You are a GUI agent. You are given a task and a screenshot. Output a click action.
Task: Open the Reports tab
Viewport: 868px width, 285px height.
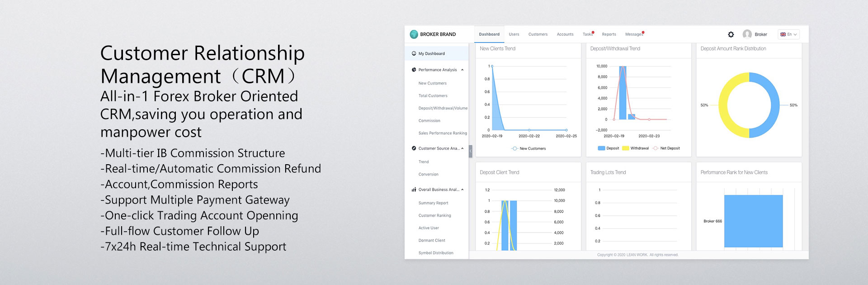609,34
